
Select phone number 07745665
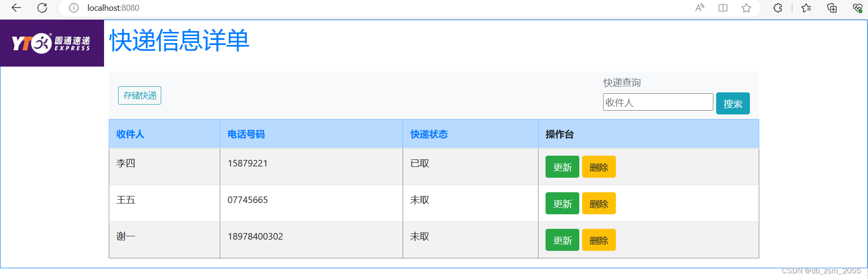click(247, 200)
